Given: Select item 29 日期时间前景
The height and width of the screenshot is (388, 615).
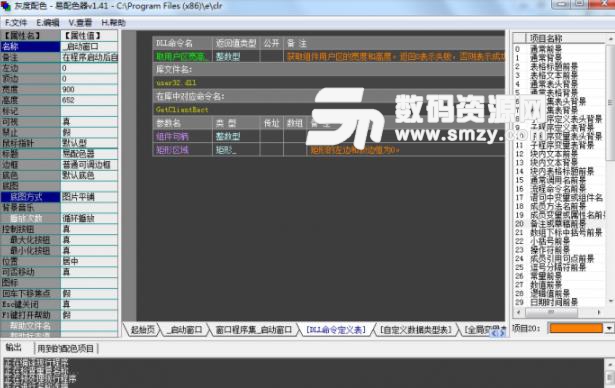Looking at the screenshot, I should [x=559, y=302].
